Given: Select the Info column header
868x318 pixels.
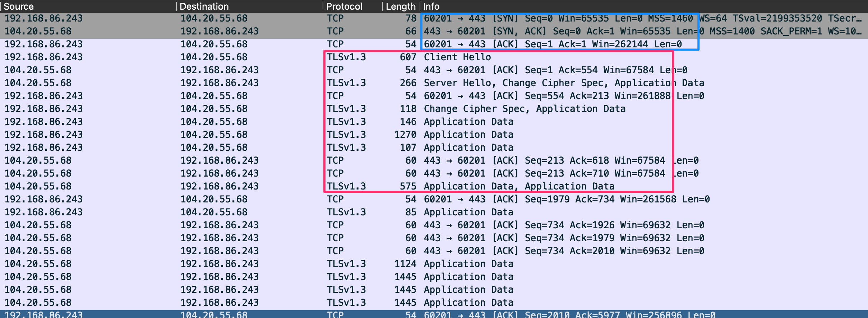Looking at the screenshot, I should coord(431,6).
